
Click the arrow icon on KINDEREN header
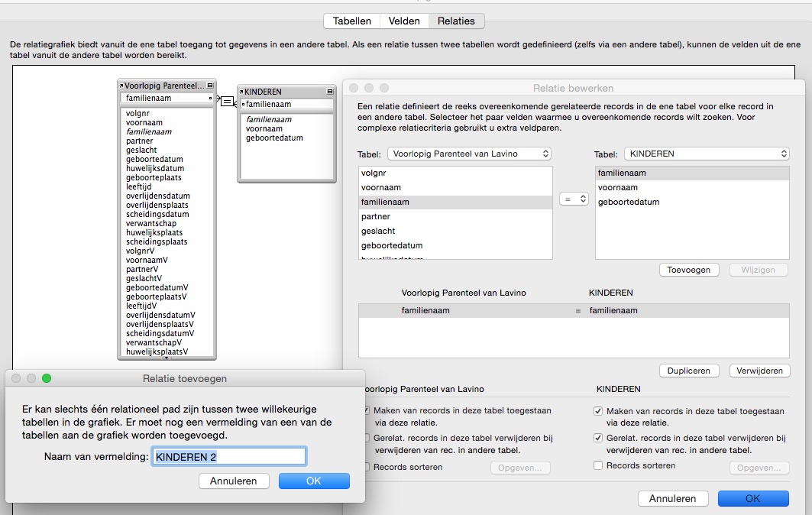pos(241,92)
